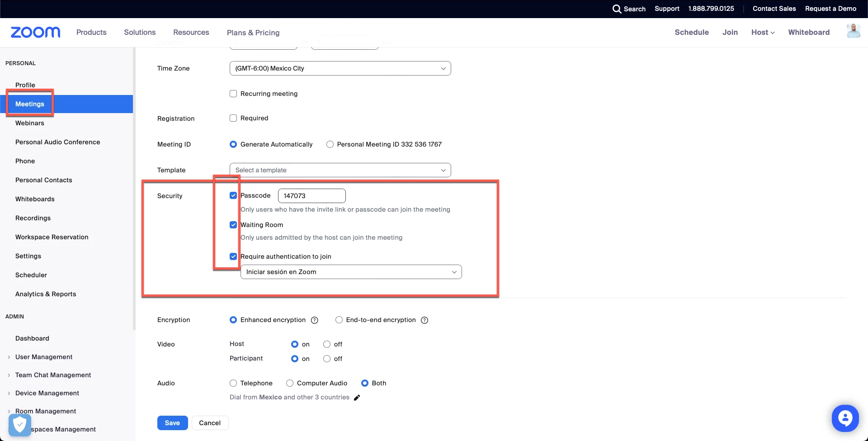Choose Computer Audio option

(x=290, y=383)
